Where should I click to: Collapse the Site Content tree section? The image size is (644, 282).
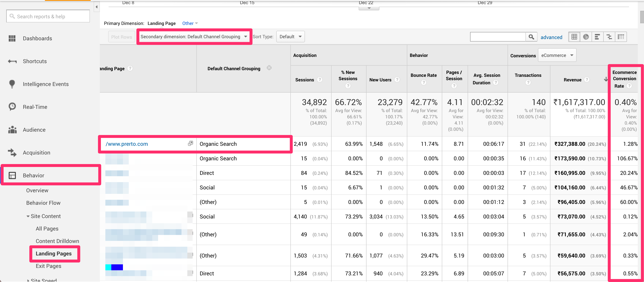pos(28,216)
